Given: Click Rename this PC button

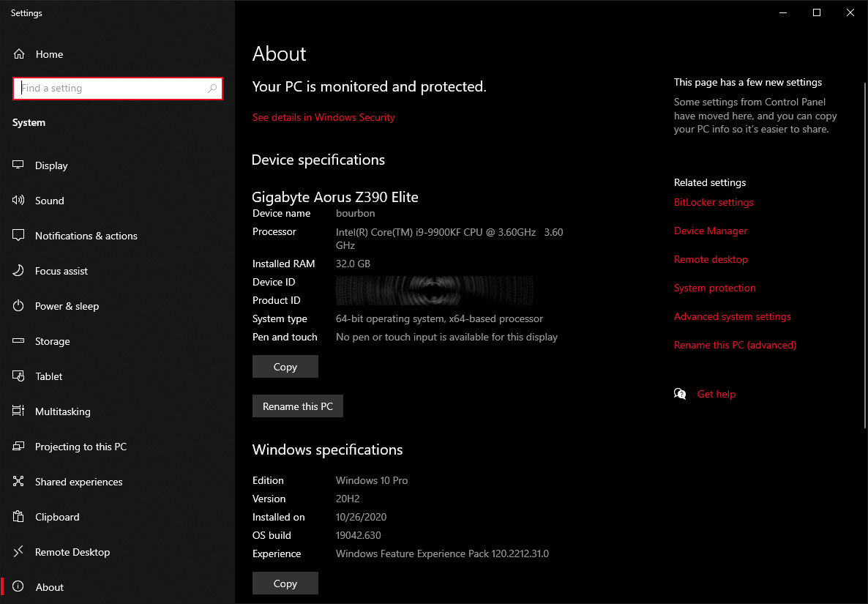Looking at the screenshot, I should click(298, 406).
